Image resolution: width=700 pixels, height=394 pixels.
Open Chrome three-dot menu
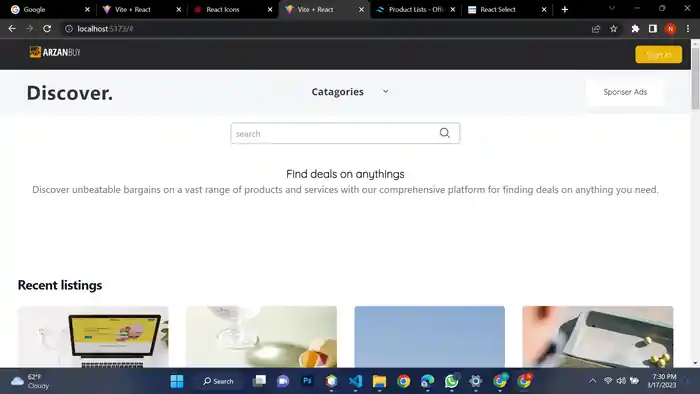(x=688, y=29)
